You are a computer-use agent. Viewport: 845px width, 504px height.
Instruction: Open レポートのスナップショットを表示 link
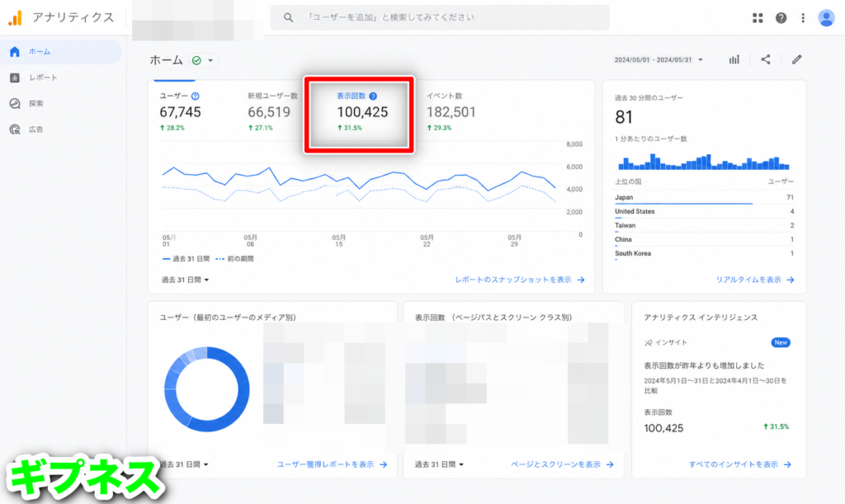pos(520,280)
